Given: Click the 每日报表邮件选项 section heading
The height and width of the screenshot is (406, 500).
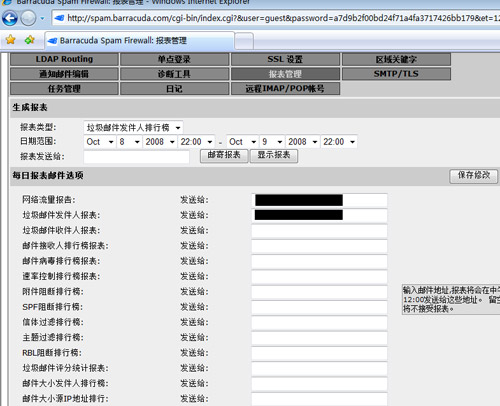Looking at the screenshot, I should [48, 175].
